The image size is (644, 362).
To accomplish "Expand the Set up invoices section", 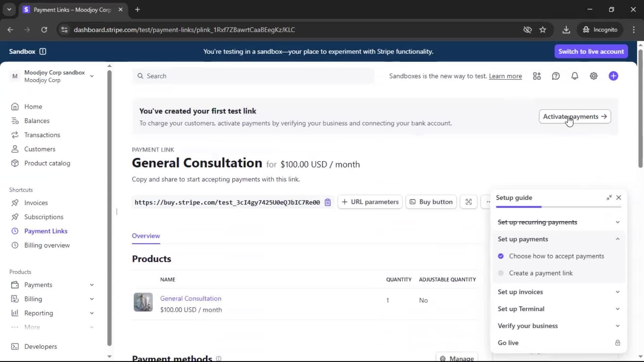I will pyautogui.click(x=558, y=292).
